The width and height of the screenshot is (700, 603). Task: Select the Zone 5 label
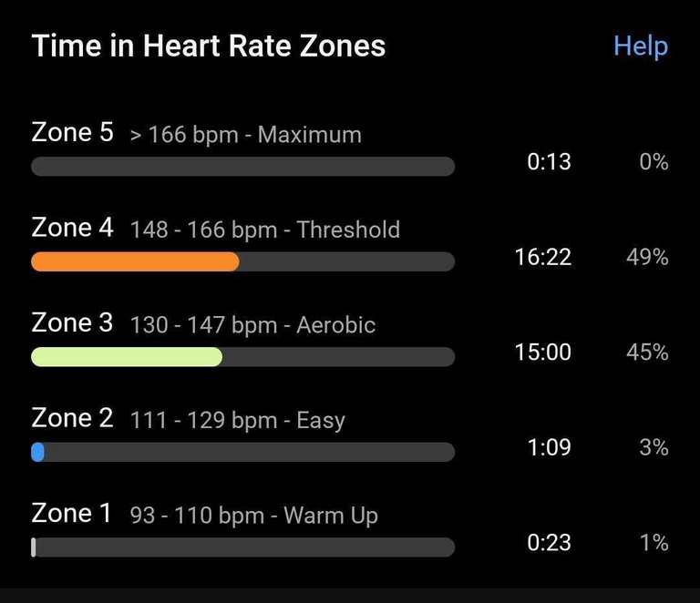coord(72,133)
